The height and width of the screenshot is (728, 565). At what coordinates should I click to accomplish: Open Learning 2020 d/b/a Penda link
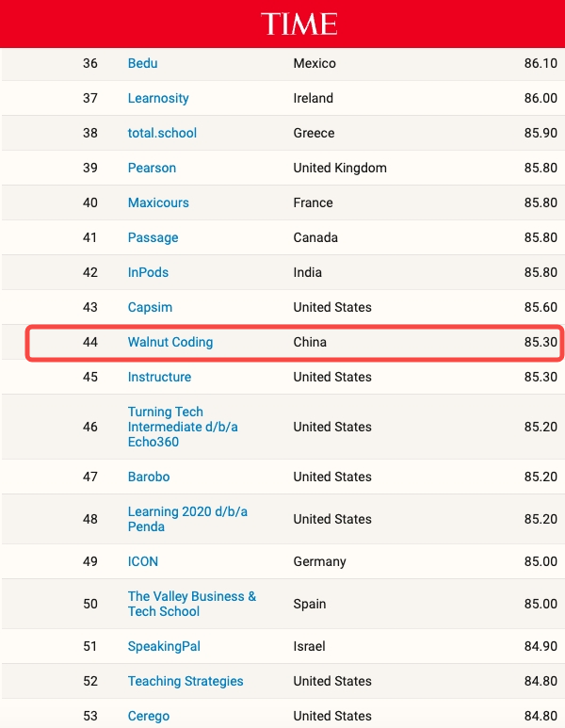[x=187, y=519]
